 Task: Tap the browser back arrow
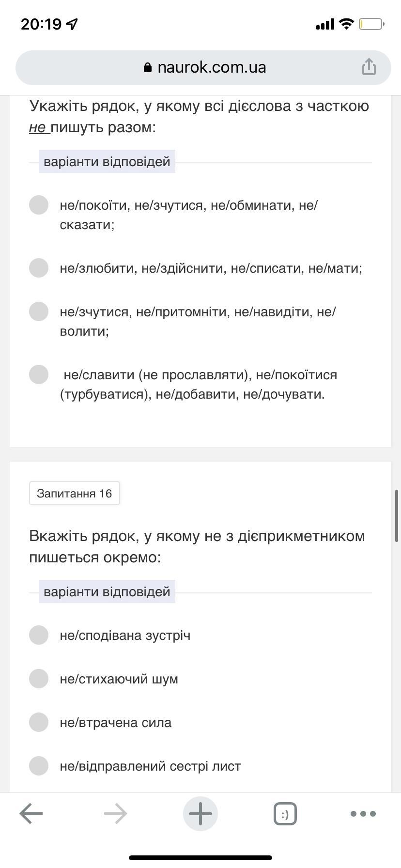pyautogui.click(x=31, y=813)
